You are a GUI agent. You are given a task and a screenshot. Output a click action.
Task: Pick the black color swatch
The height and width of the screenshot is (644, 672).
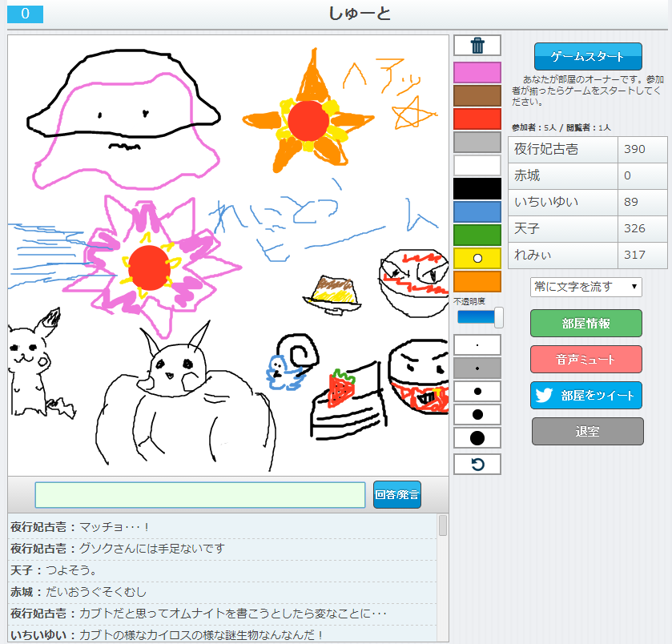(477, 188)
